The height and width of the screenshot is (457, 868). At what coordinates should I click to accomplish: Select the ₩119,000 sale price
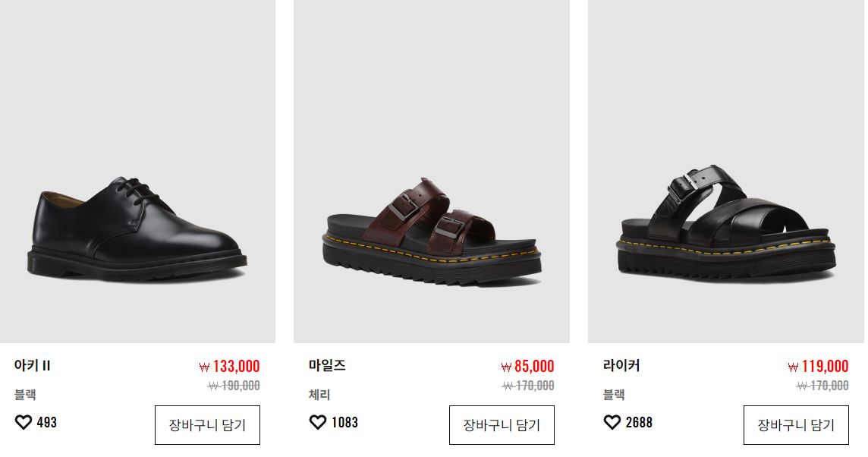coord(818,367)
